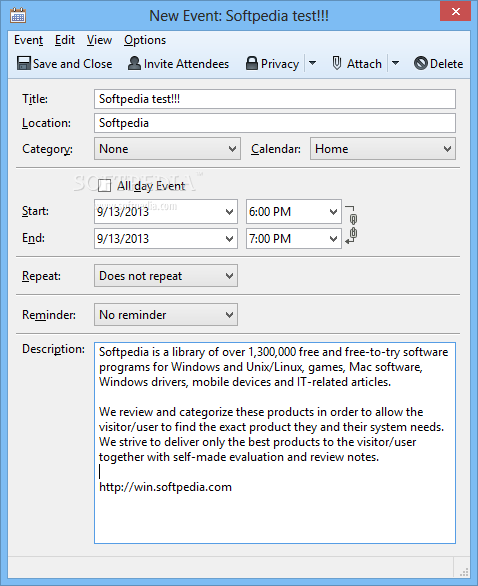Screen dimensions: 478x586
Task: Click the floppy disk Save and Close icon
Action: pyautogui.click(x=24, y=63)
